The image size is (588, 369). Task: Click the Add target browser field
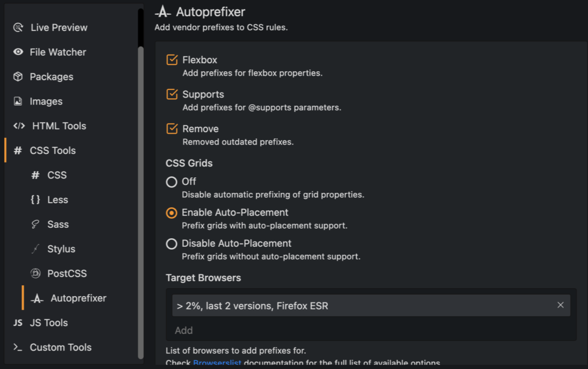click(x=370, y=331)
